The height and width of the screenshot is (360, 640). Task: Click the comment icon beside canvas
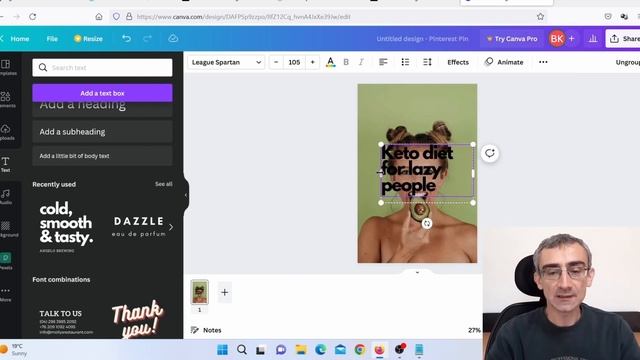[x=490, y=153]
